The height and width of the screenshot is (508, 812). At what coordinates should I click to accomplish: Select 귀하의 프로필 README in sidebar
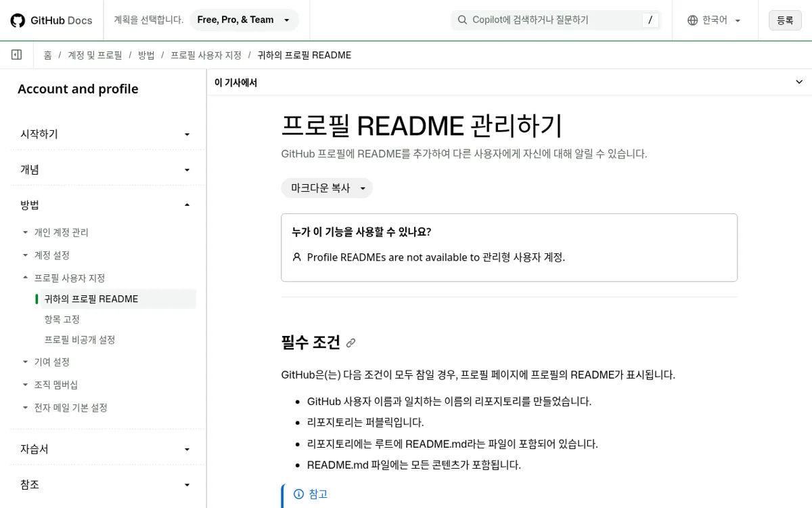[x=118, y=299]
